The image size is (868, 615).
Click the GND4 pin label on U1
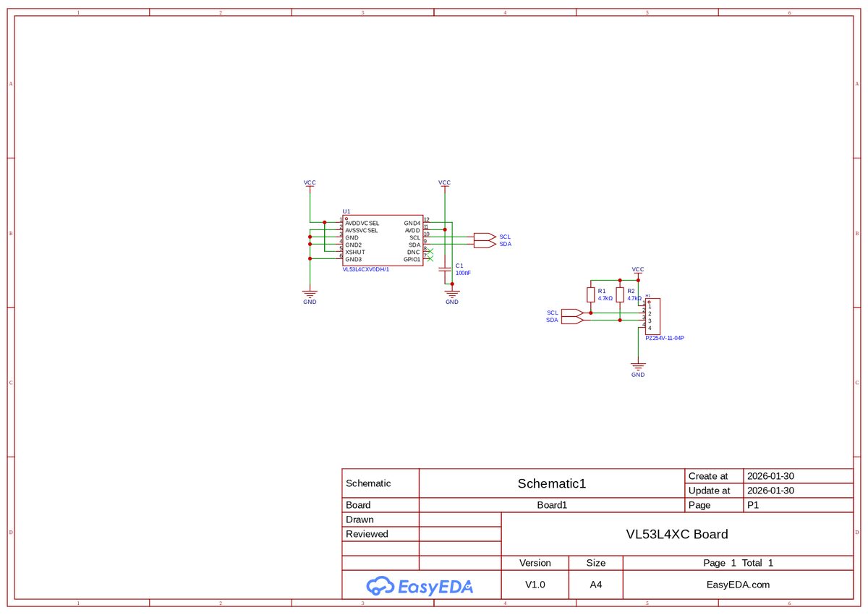pos(412,223)
